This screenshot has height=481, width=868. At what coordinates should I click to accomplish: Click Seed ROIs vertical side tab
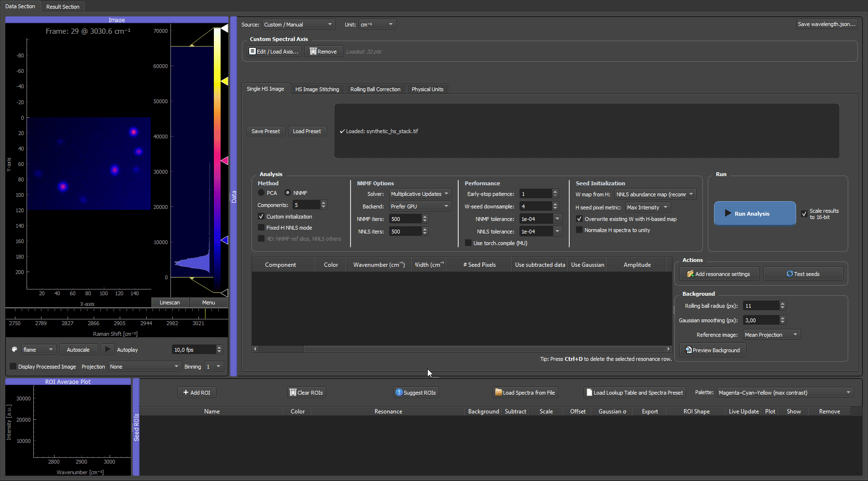click(x=136, y=427)
